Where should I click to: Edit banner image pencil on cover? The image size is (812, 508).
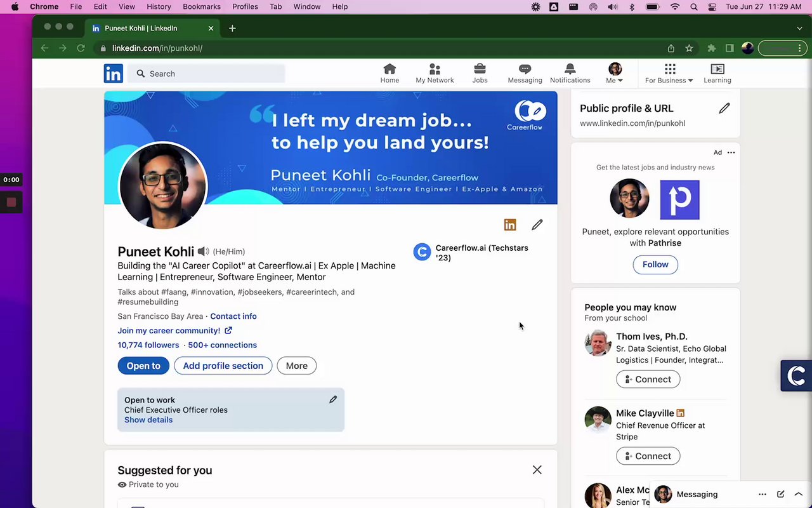[x=537, y=110]
